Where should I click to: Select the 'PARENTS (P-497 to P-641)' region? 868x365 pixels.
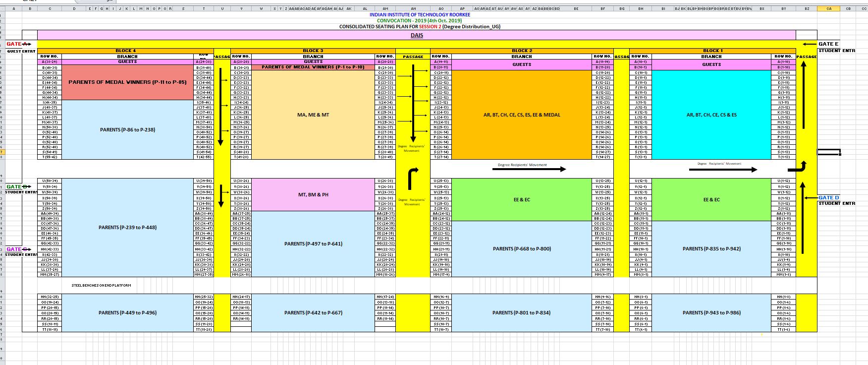coord(313,243)
